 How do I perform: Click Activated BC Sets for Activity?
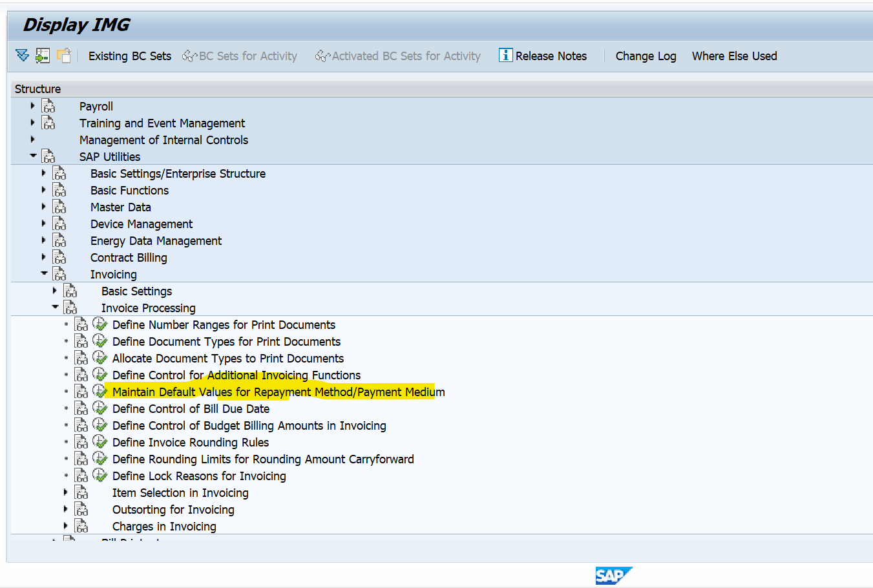(x=398, y=56)
